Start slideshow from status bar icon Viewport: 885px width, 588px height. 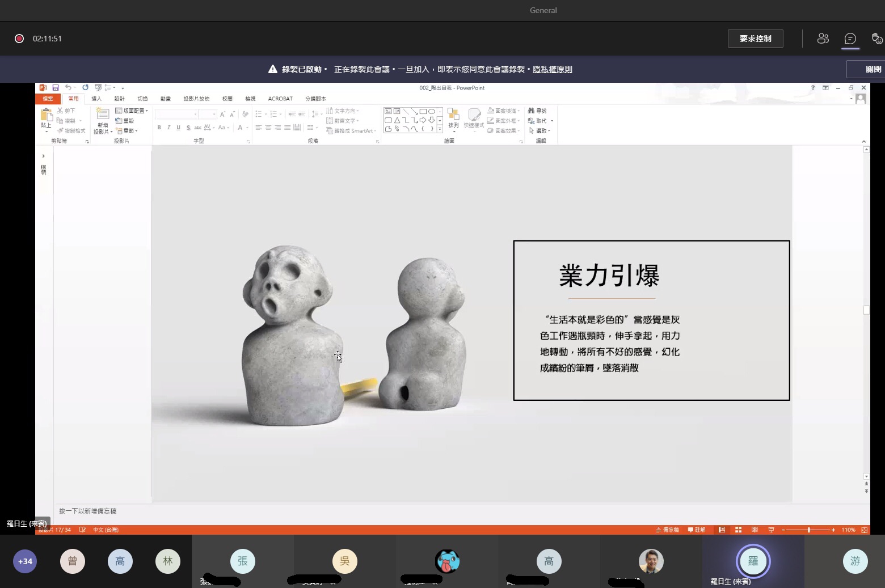coord(771,530)
